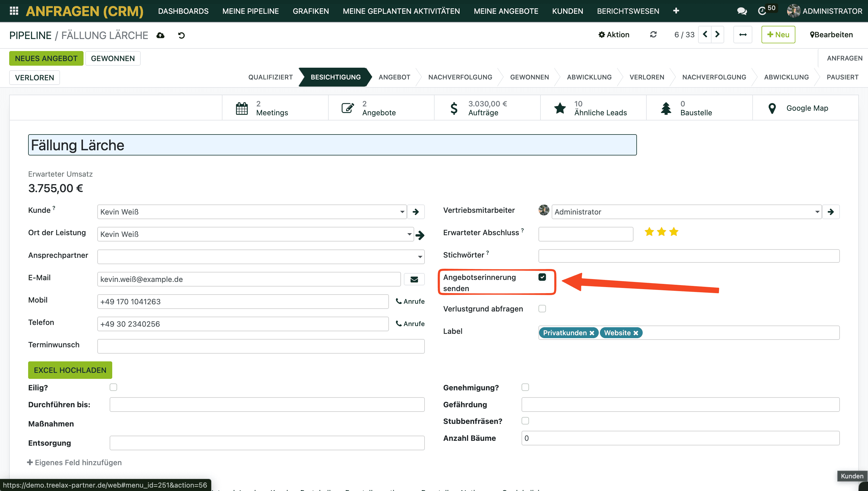Click the discard changes undo icon
The image size is (868, 491).
tap(182, 35)
